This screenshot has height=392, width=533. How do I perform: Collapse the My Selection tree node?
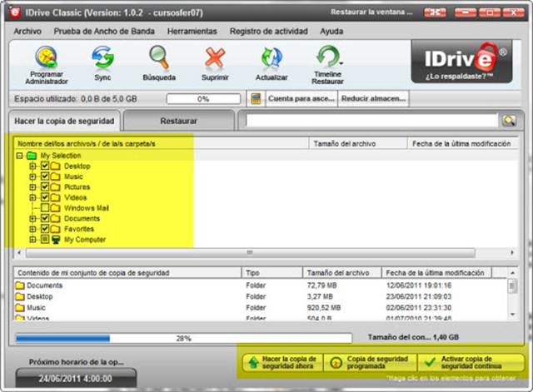19,156
